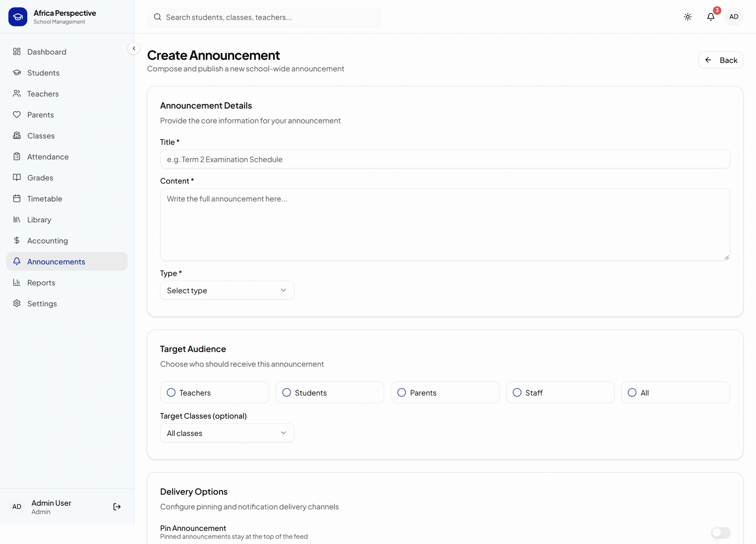This screenshot has height=544, width=756.
Task: Select the Parents audience radio button
Action: coord(402,392)
